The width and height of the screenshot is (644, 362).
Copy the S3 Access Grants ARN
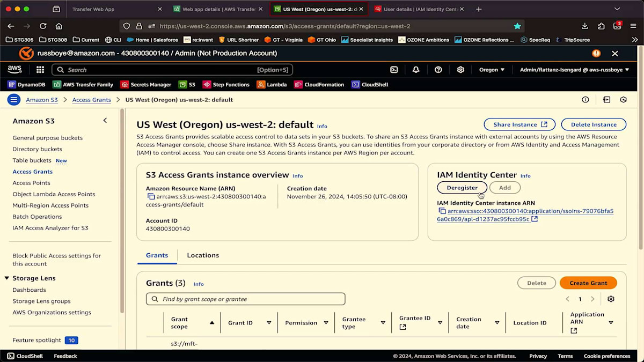[151, 197]
